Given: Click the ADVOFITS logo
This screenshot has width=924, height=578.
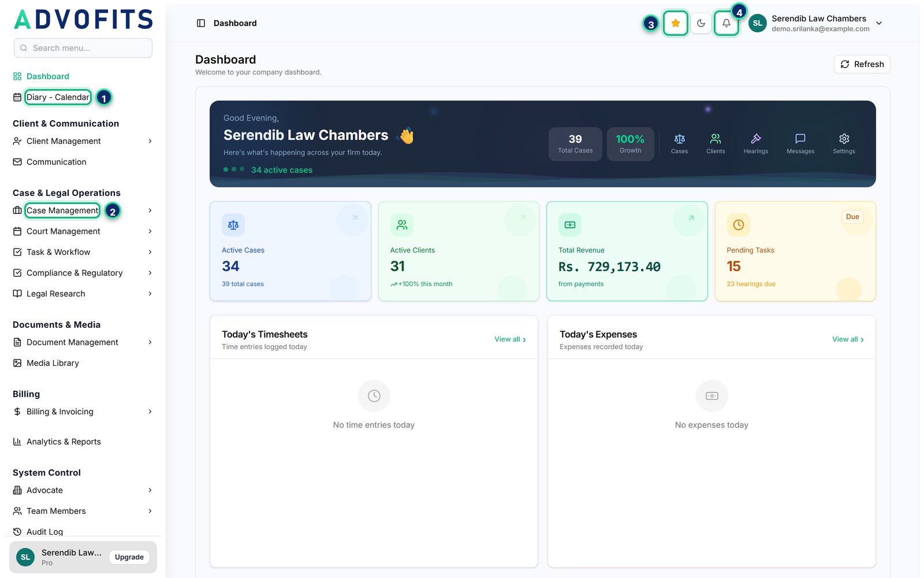Looking at the screenshot, I should click(83, 19).
